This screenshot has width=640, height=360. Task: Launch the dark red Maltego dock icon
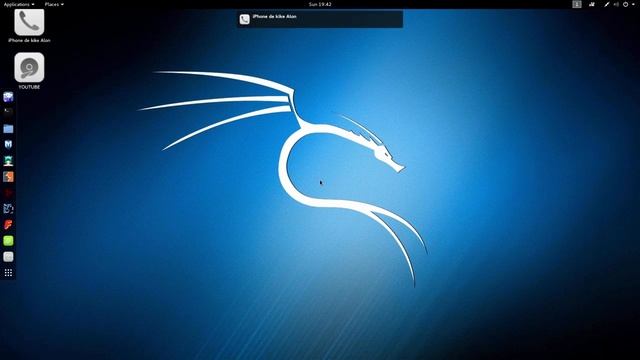point(8,193)
